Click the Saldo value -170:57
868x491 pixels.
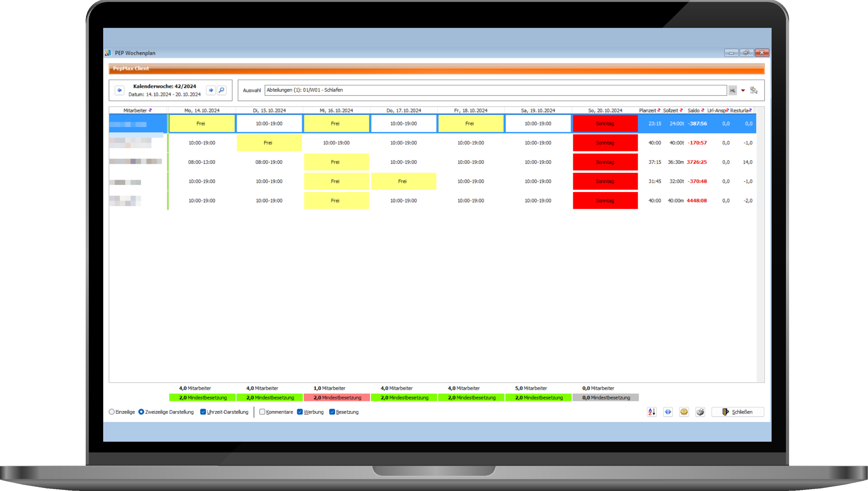coord(697,143)
